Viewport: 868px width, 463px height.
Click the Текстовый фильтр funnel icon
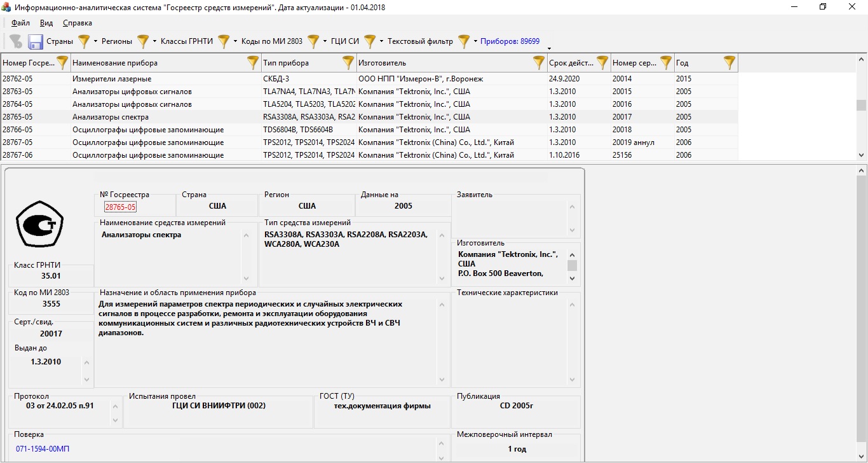(x=464, y=42)
